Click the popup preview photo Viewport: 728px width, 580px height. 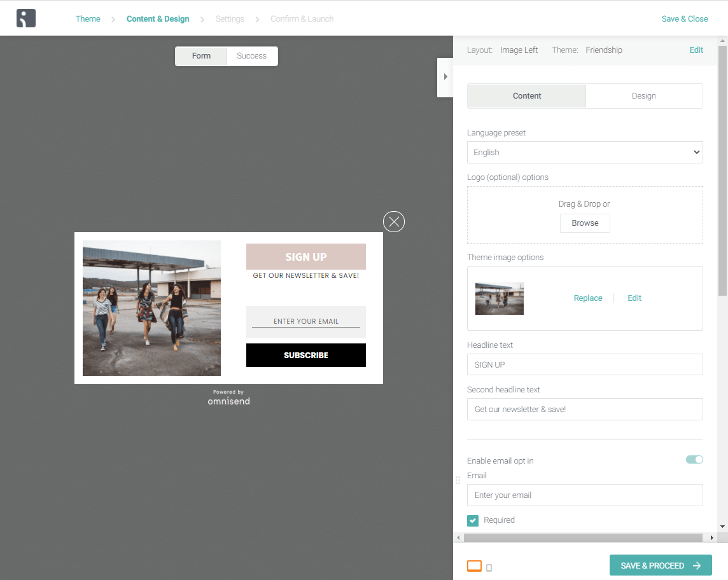[x=152, y=308]
